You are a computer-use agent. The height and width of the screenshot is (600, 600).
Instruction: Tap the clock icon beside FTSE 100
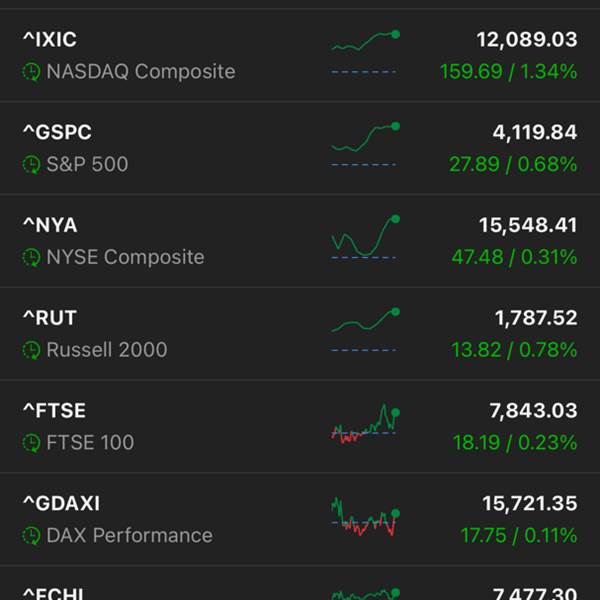(x=31, y=443)
